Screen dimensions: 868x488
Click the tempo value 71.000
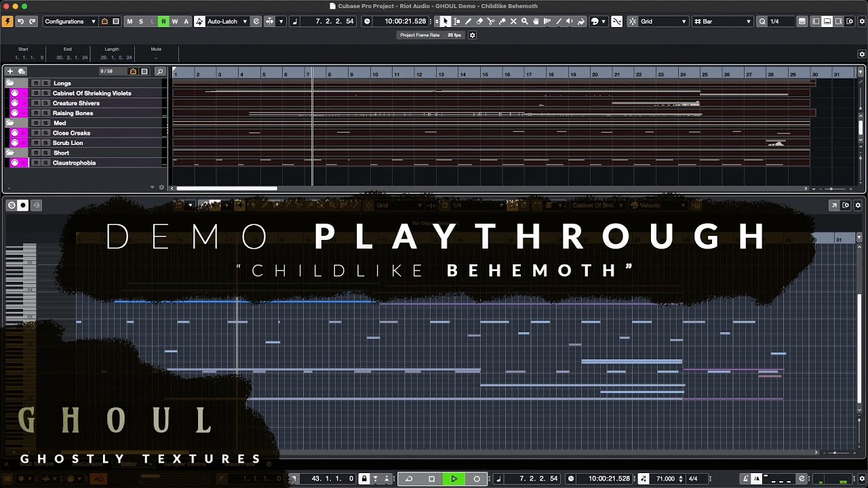coord(666,479)
